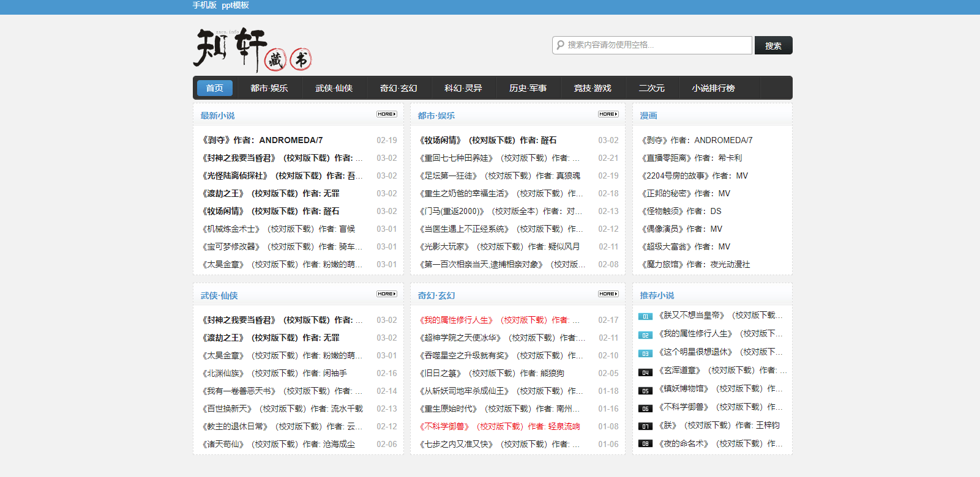
Task: Click rank badge 02 in 推荐小说
Action: 645,335
